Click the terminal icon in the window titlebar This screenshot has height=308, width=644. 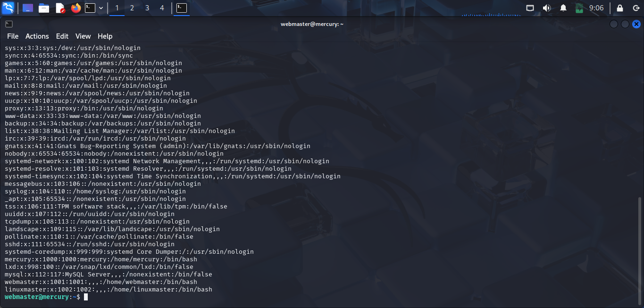[8, 24]
